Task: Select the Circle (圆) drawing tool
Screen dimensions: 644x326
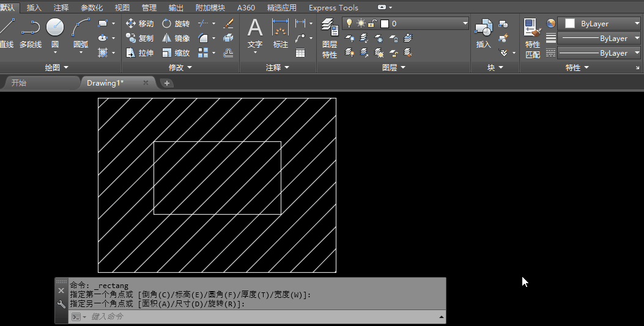Action: click(x=55, y=28)
